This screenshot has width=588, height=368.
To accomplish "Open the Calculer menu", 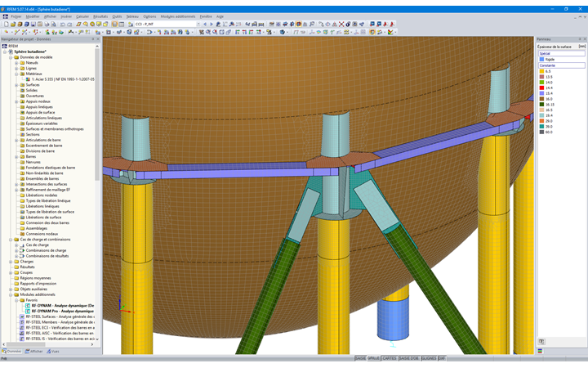I will coord(82,16).
